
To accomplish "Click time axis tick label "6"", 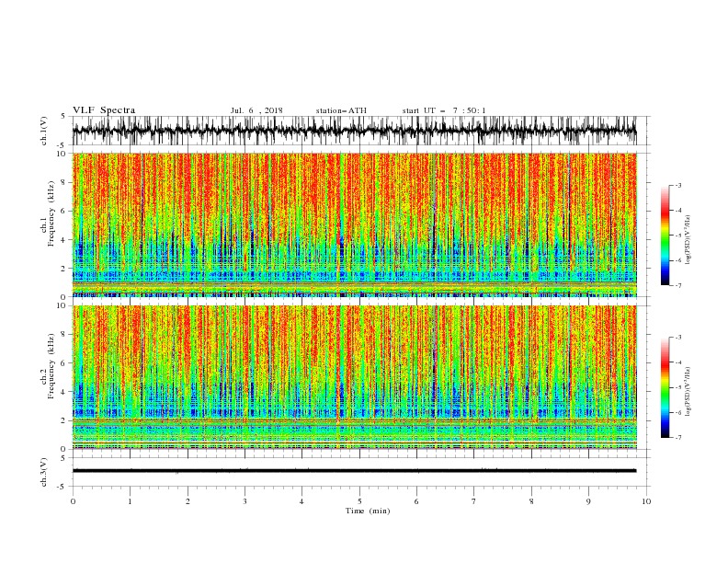I will tap(416, 501).
